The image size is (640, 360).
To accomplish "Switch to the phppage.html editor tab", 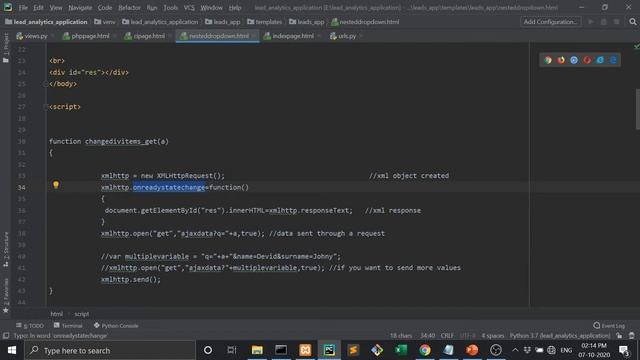I will [90, 36].
